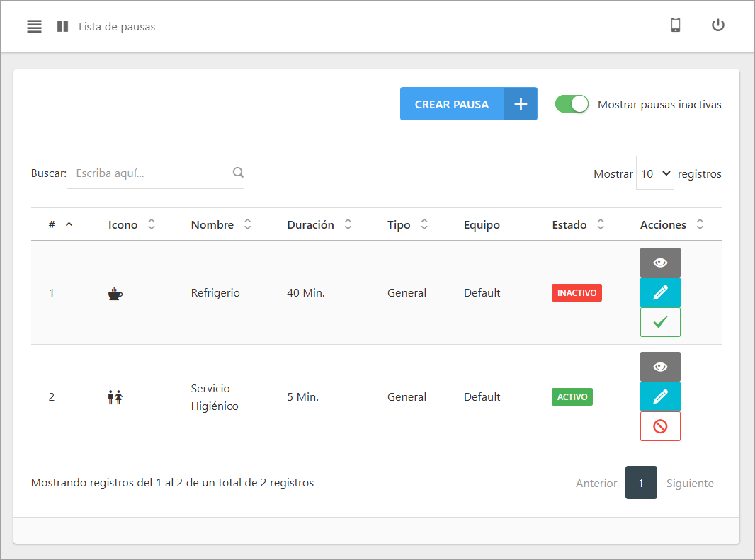Viewport: 755px width, 560px height.
Task: Click the power logout icon
Action: 717,25
